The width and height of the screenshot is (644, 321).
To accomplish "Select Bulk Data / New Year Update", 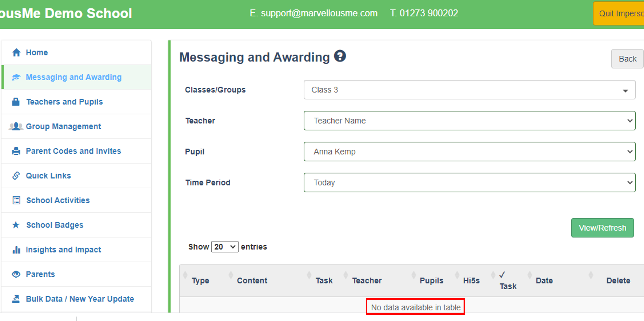I will point(80,299).
